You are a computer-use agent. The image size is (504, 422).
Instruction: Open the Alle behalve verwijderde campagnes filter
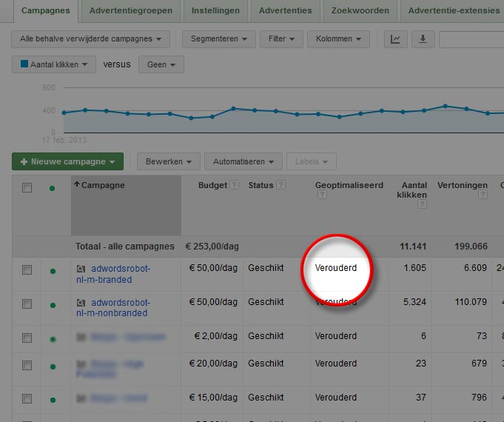[91, 39]
